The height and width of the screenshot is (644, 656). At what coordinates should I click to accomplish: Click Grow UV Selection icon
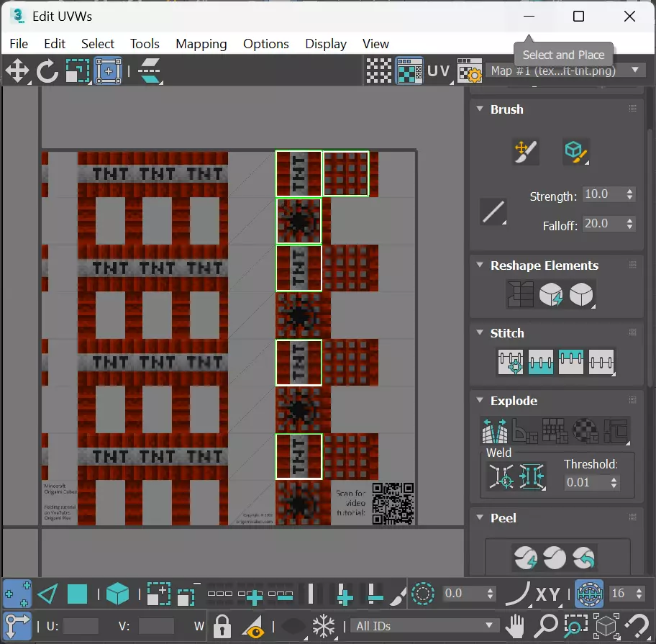pyautogui.click(x=158, y=594)
